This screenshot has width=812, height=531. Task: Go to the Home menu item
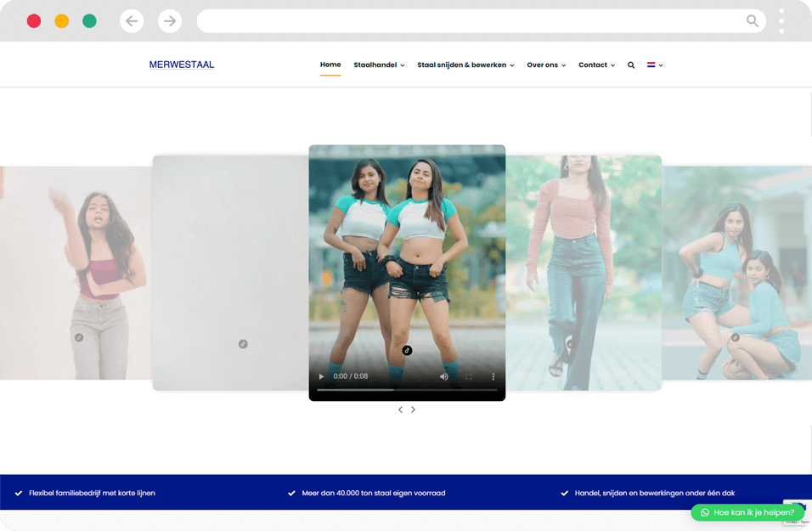330,65
